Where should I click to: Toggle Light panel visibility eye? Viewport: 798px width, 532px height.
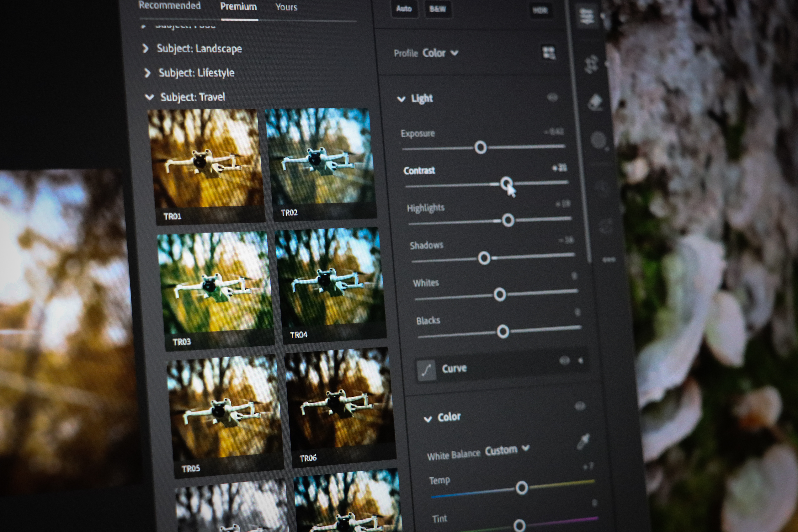click(x=552, y=98)
